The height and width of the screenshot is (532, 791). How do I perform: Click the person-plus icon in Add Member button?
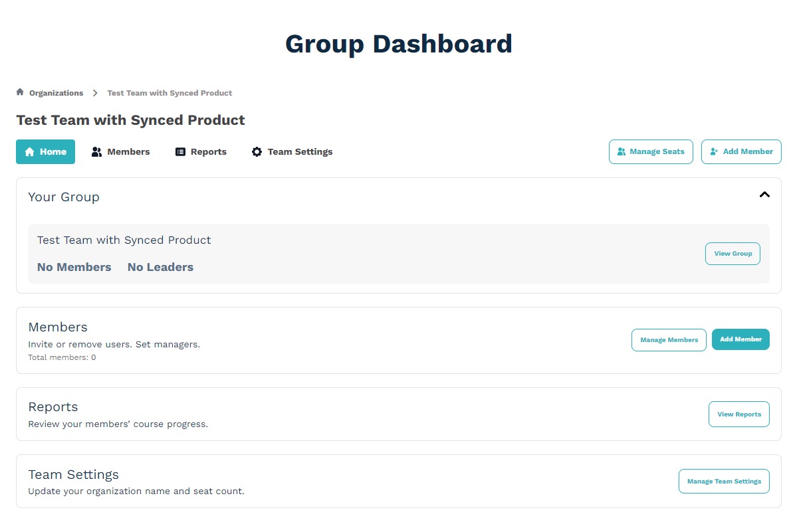click(715, 151)
